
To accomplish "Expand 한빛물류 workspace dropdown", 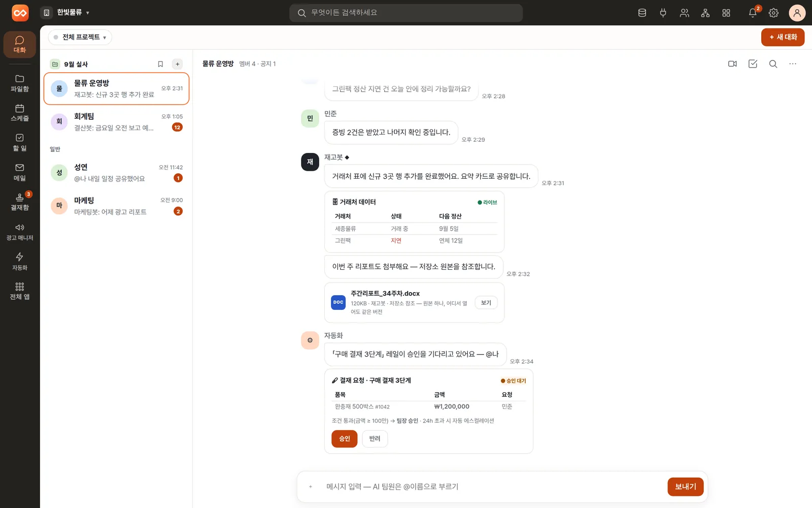I will tap(66, 13).
